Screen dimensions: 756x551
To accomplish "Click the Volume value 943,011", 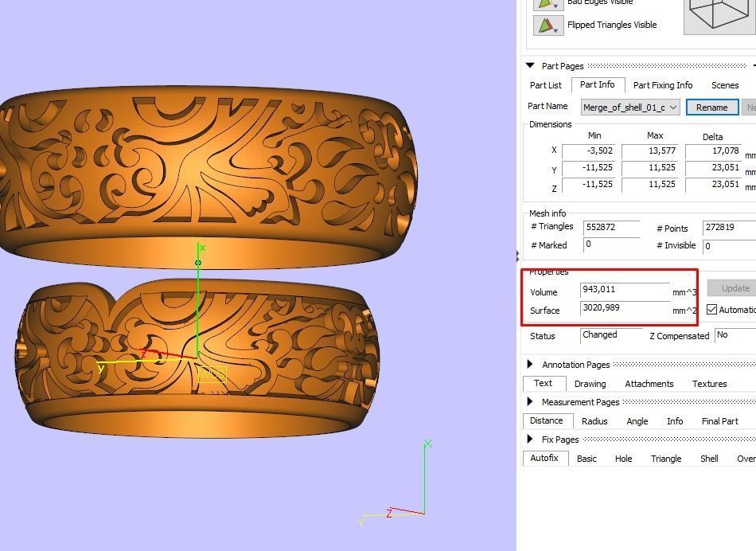I will (625, 290).
